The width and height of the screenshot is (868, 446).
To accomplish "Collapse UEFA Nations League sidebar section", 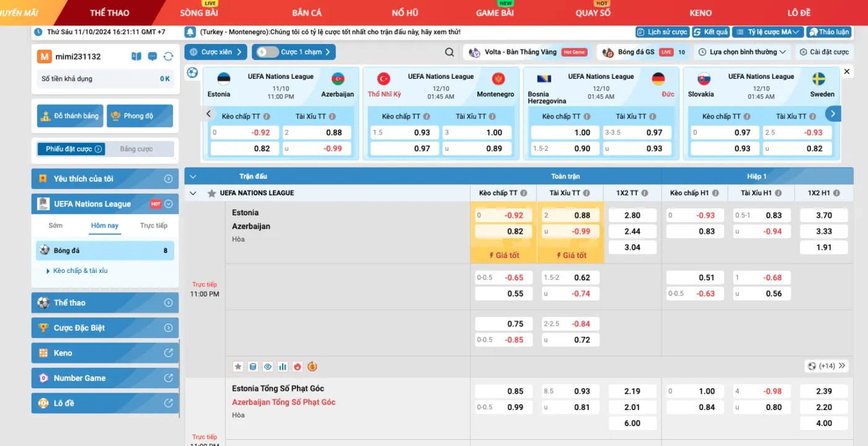I will (x=105, y=203).
